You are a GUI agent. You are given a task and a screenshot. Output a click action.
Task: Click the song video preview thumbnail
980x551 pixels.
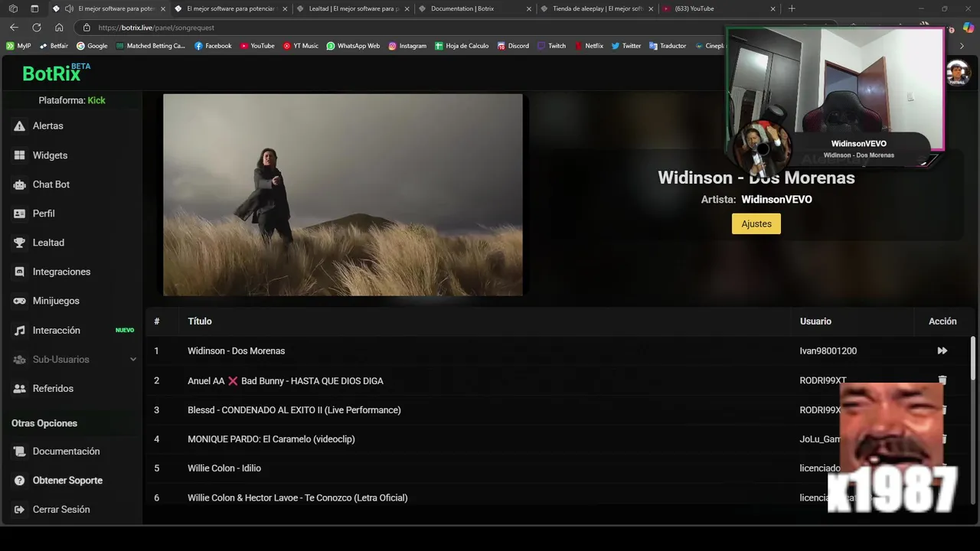click(x=343, y=195)
